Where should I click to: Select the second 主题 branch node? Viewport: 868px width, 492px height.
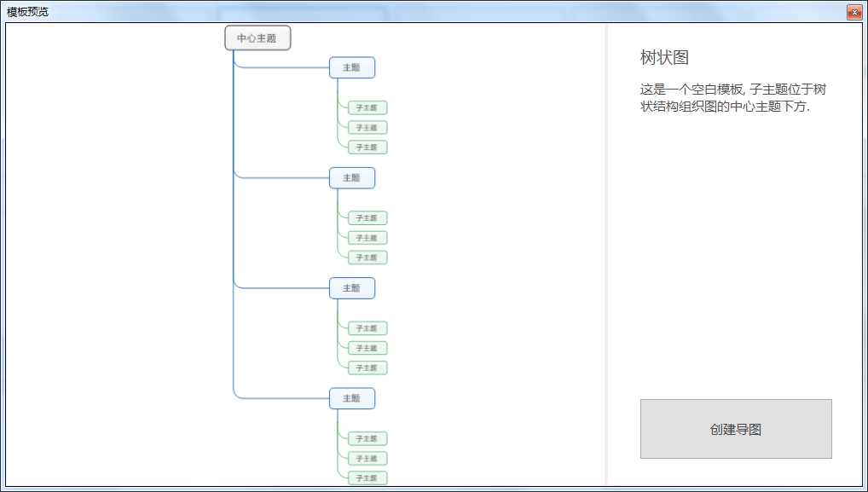pos(351,177)
